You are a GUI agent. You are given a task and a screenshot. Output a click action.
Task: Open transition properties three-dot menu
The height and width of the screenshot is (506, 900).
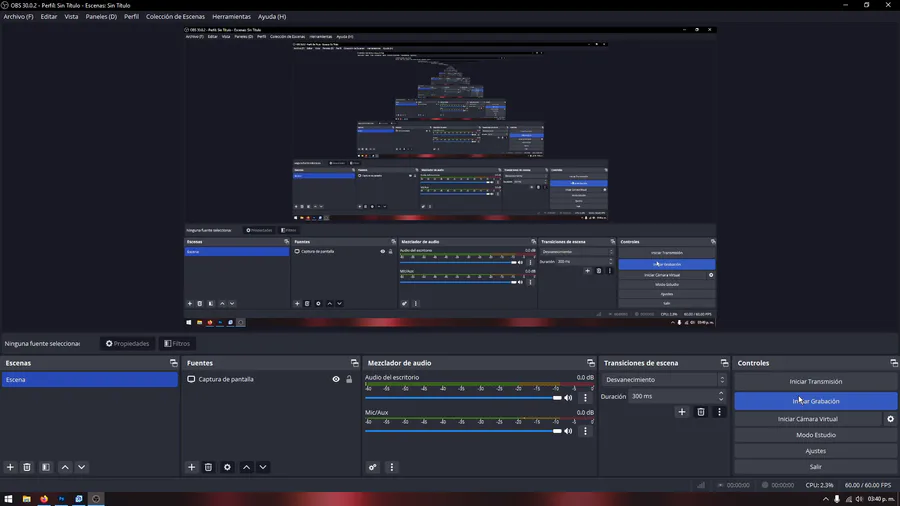pyautogui.click(x=719, y=412)
